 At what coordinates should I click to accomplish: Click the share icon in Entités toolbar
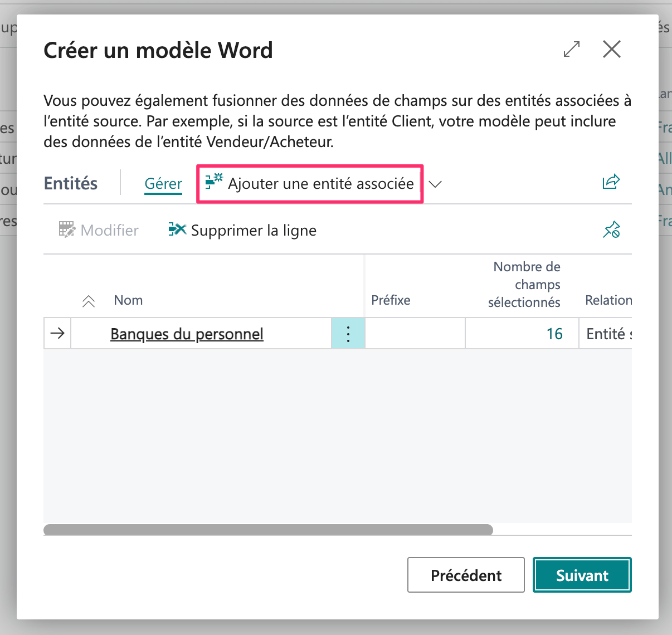coord(611,182)
